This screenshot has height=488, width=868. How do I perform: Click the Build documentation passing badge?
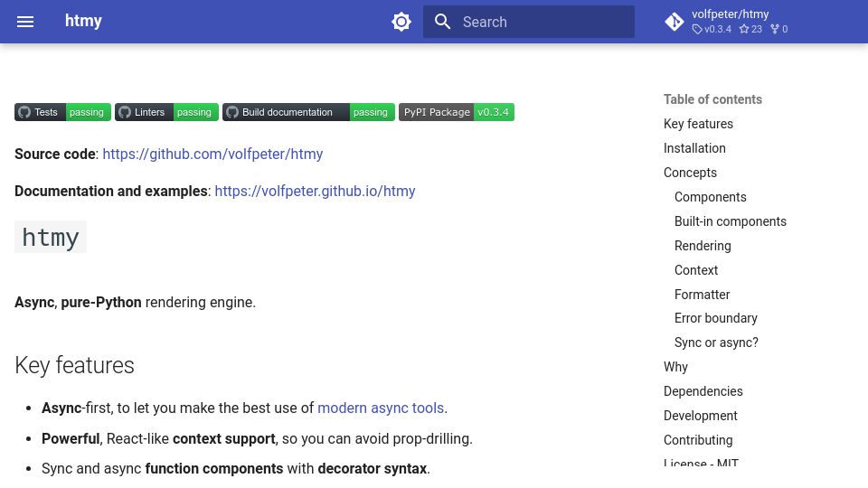[308, 112]
